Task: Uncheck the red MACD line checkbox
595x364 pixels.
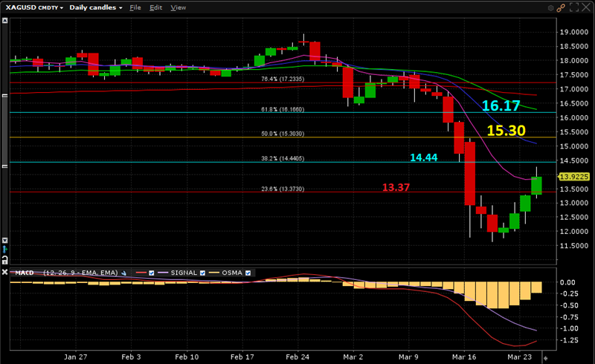Action: pos(152,273)
